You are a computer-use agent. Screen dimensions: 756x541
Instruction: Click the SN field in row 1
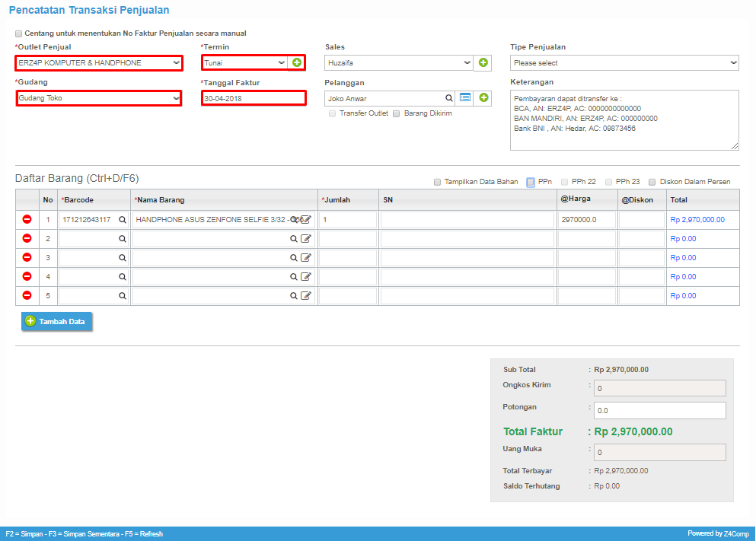(x=467, y=220)
